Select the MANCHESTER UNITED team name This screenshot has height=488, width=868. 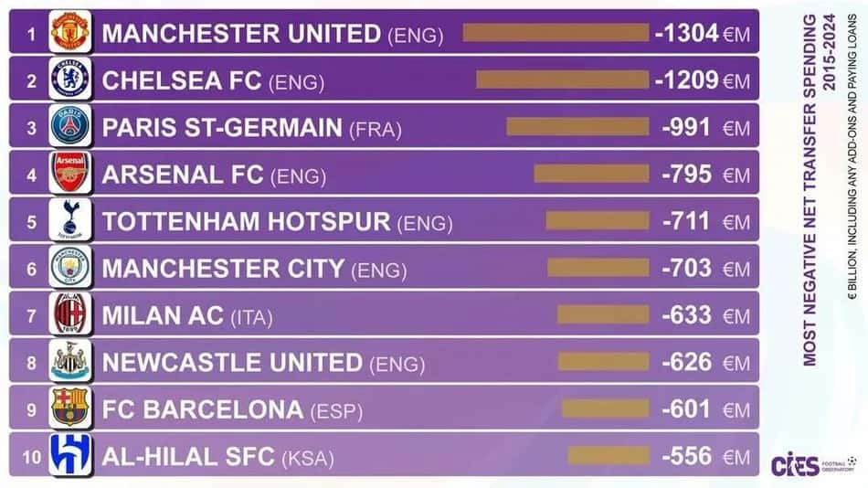(241, 33)
